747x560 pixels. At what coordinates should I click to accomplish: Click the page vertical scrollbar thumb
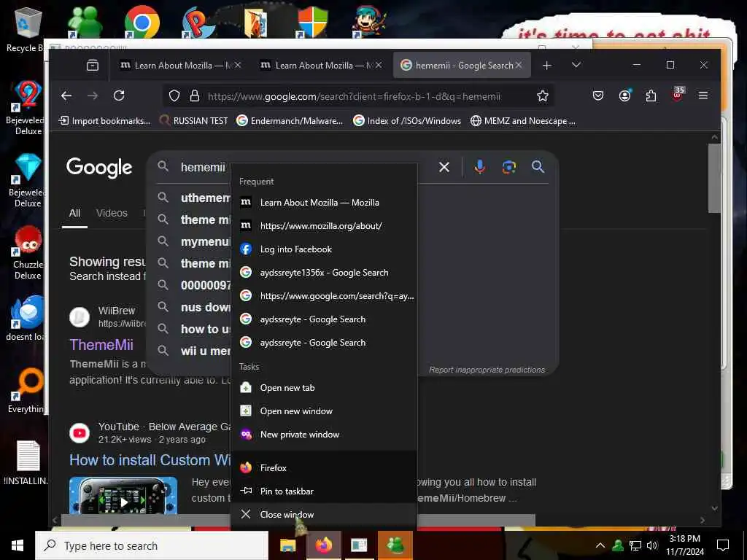714,178
